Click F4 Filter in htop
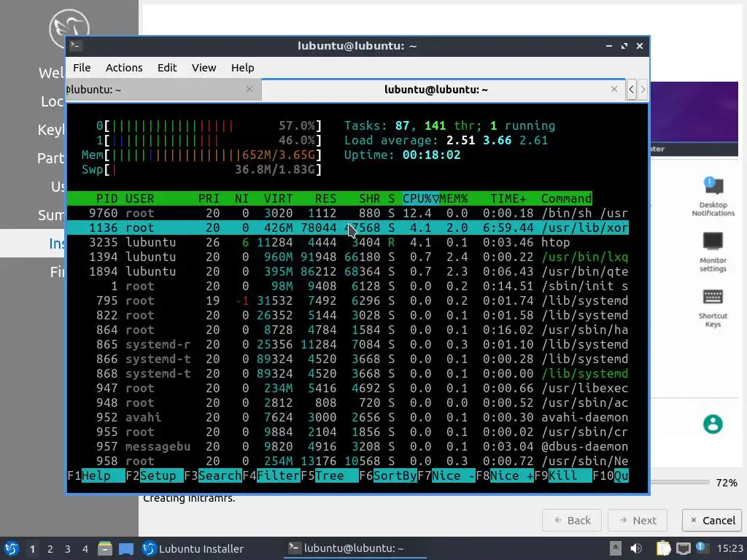This screenshot has height=560, width=747. point(271,475)
